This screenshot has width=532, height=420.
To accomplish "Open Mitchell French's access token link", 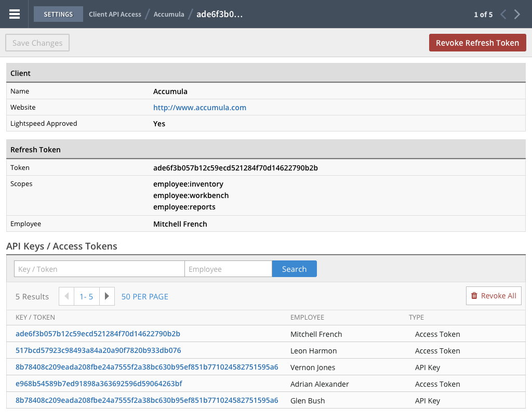I will pyautogui.click(x=98, y=334).
